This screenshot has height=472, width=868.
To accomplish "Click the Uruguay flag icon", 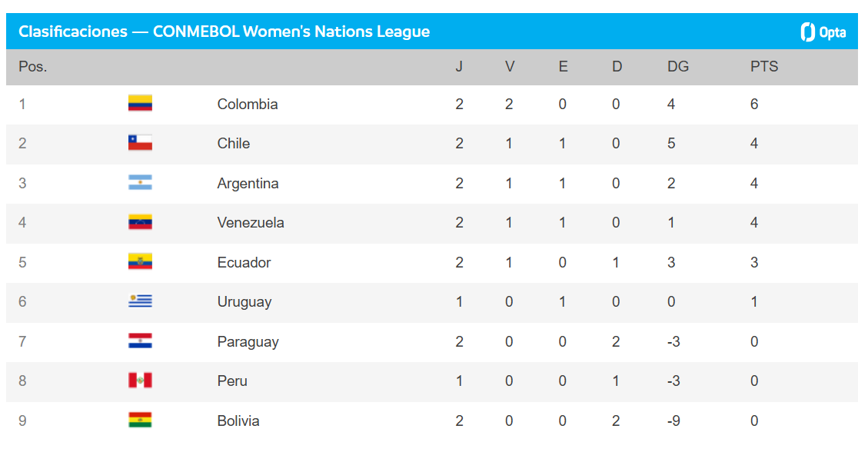I will tap(140, 301).
